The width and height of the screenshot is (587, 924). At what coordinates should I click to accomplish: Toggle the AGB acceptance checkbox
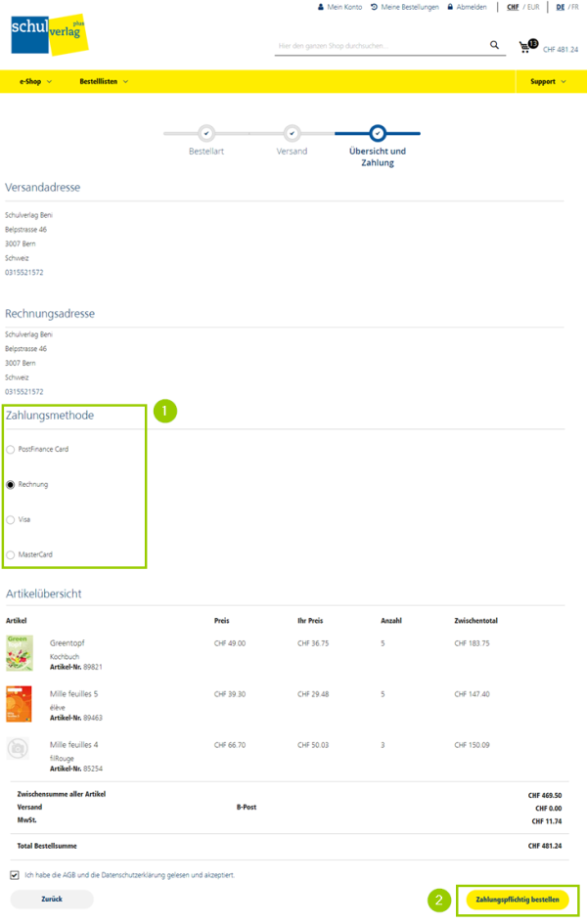[14, 875]
